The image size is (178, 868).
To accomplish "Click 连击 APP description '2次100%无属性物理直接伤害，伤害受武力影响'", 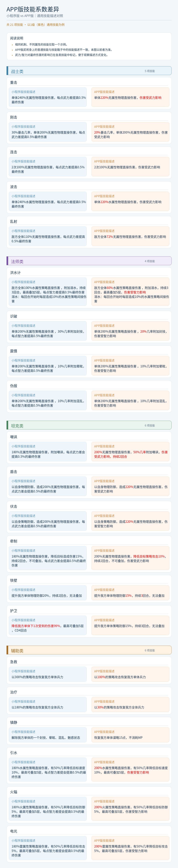I will point(127,167).
